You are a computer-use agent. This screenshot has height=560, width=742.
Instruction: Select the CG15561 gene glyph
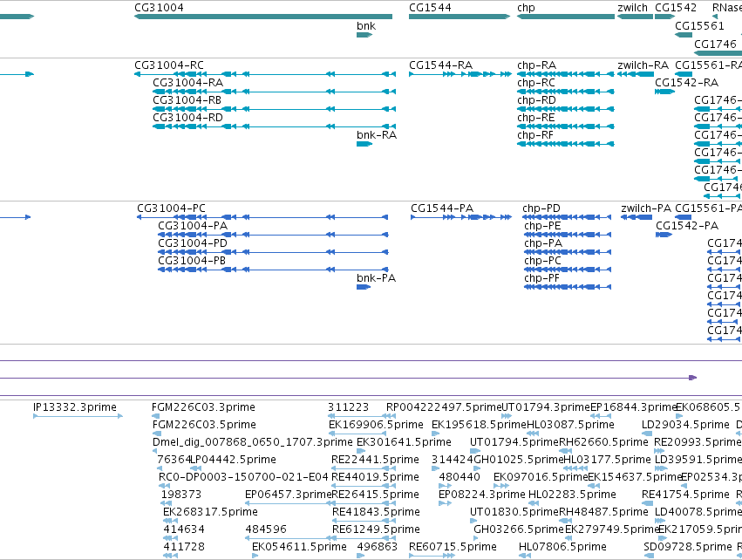[684, 35]
